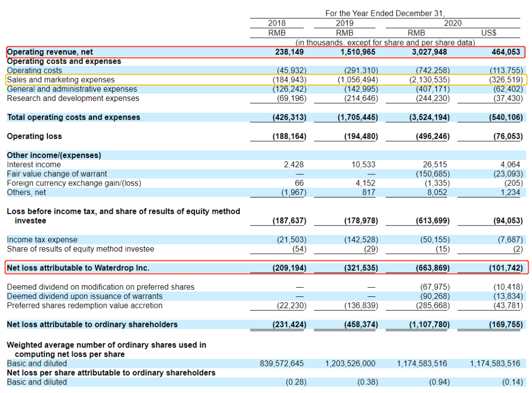Click the "Interest income" row label
The height and width of the screenshot is (393, 532).
pyautogui.click(x=34, y=164)
